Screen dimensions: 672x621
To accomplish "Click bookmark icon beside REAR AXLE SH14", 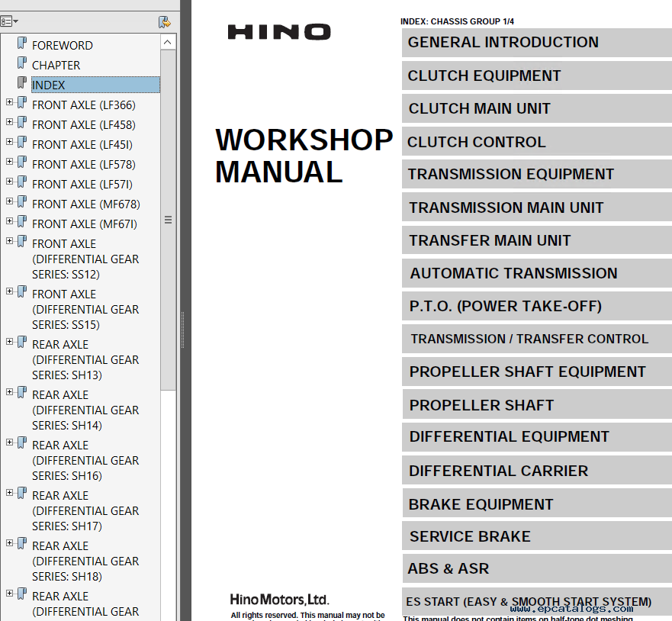I will pos(22,392).
